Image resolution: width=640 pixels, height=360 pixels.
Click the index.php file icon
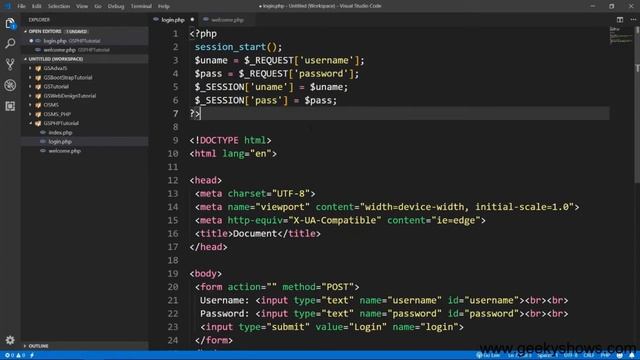pyautogui.click(x=43, y=132)
